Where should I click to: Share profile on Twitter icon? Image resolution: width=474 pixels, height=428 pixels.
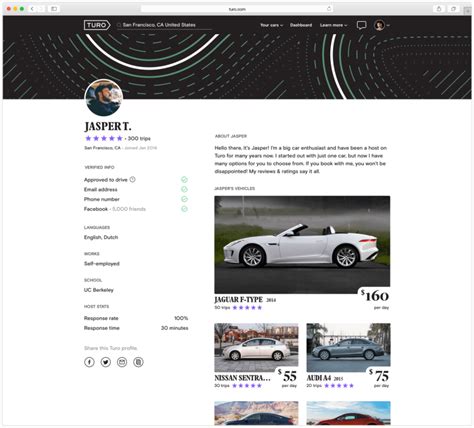[x=106, y=362]
